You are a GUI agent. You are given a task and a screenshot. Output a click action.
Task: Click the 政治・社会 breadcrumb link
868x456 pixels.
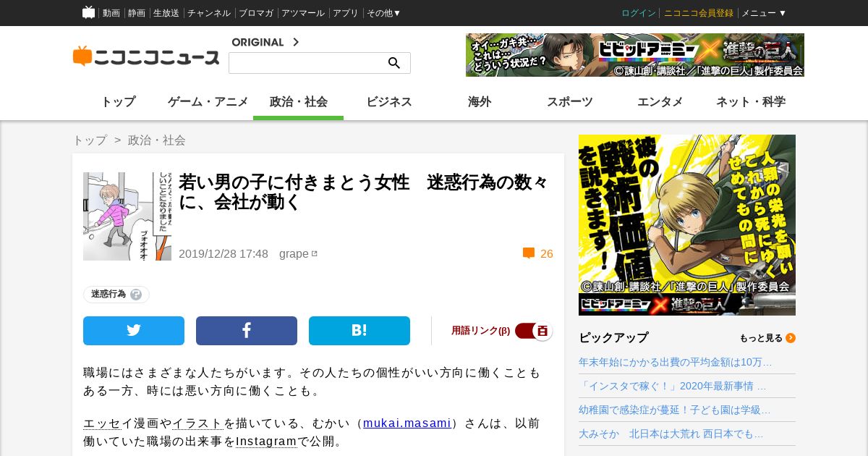[x=157, y=140]
